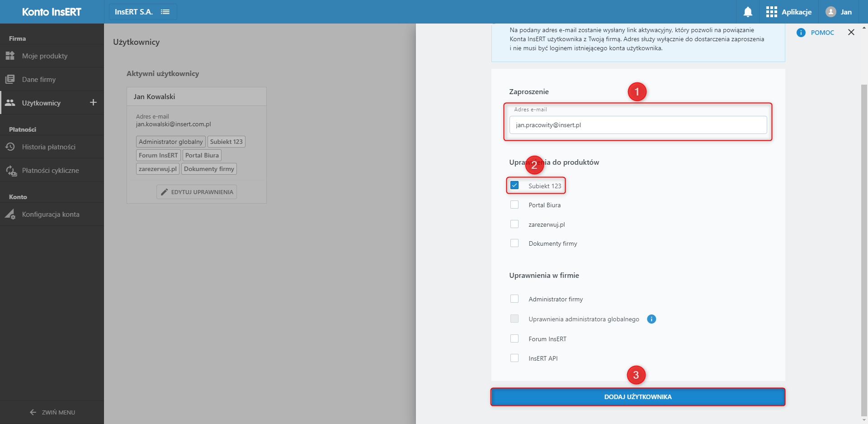
Task: Enable the Portal Biura checkbox
Action: click(x=514, y=205)
